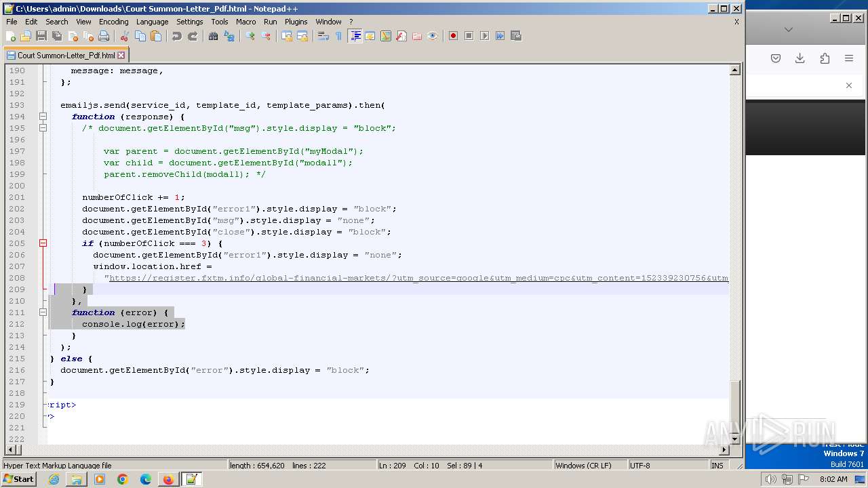This screenshot has width=868, height=488.
Task: Open Firefox downloads arrow button
Action: pos(800,58)
